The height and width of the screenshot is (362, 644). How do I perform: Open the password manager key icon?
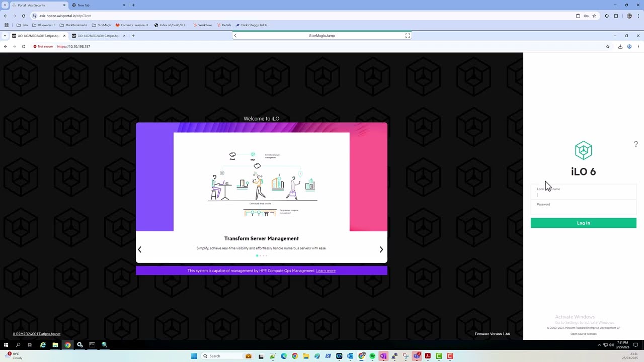pyautogui.click(x=586, y=16)
